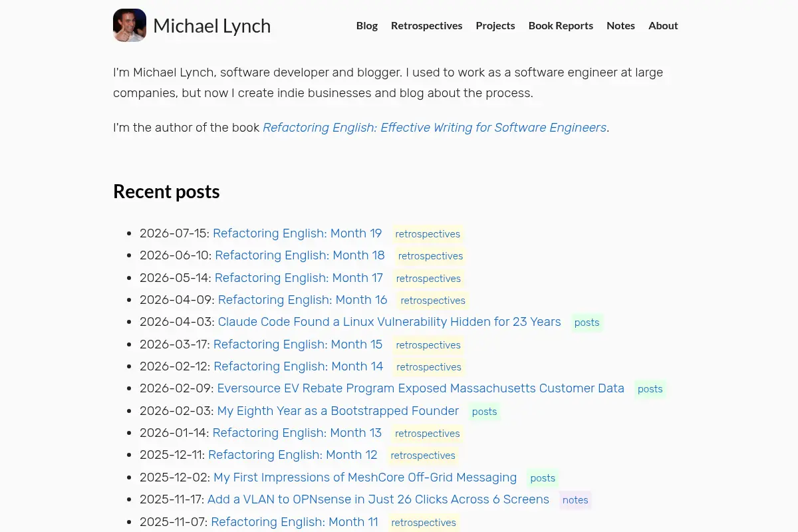
Task: Go to the Blog menu item
Action: pos(367,25)
